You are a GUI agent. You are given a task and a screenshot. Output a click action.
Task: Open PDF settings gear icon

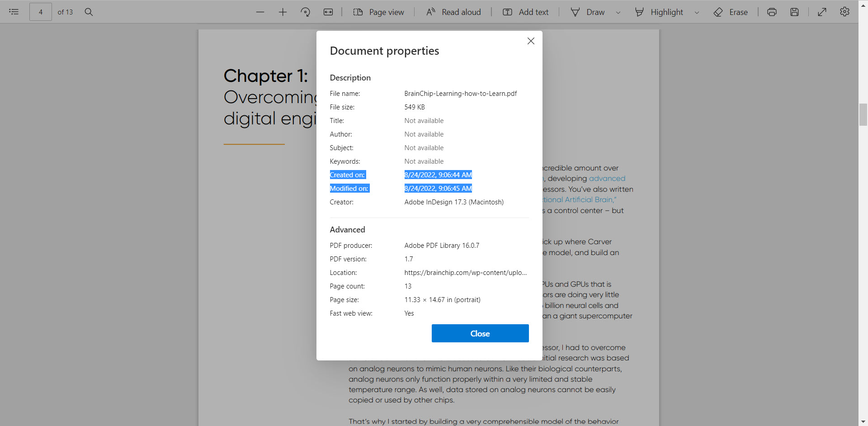pos(844,12)
